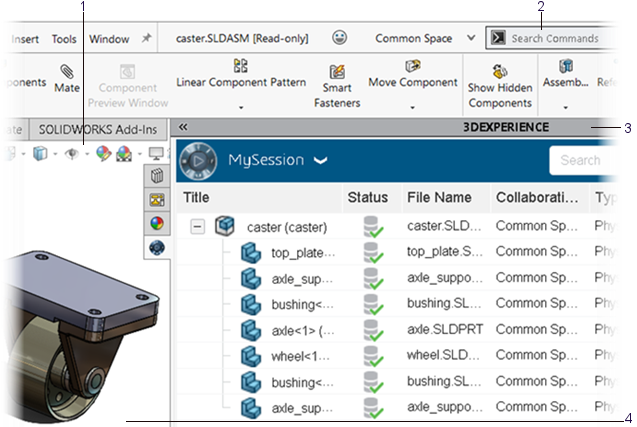This screenshot has height=427, width=637.
Task: Expand the MySession dropdown chevron
Action: click(321, 160)
